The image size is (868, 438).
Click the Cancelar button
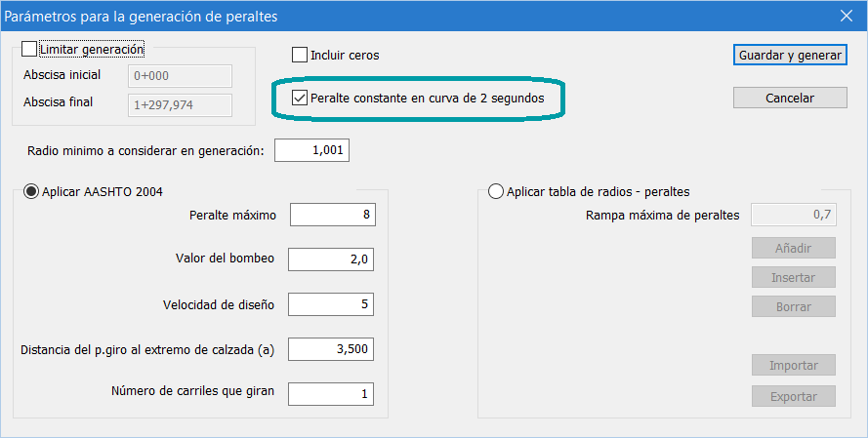click(x=790, y=98)
